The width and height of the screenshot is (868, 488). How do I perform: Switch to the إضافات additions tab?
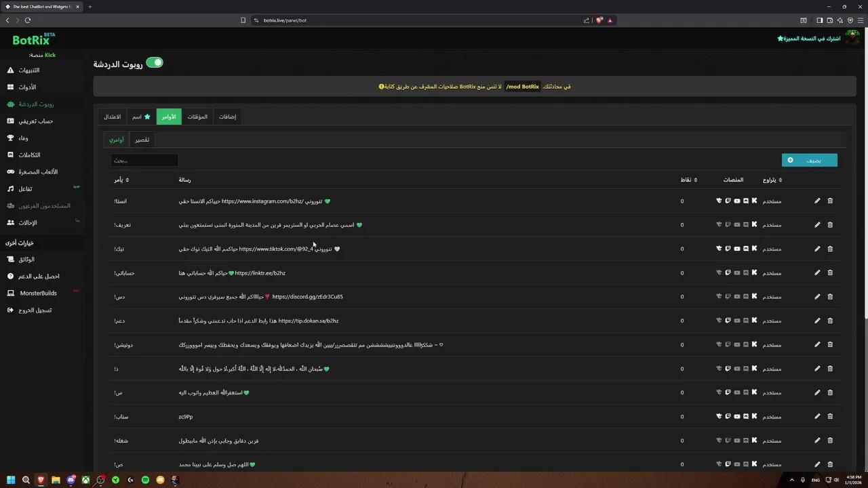coord(227,117)
